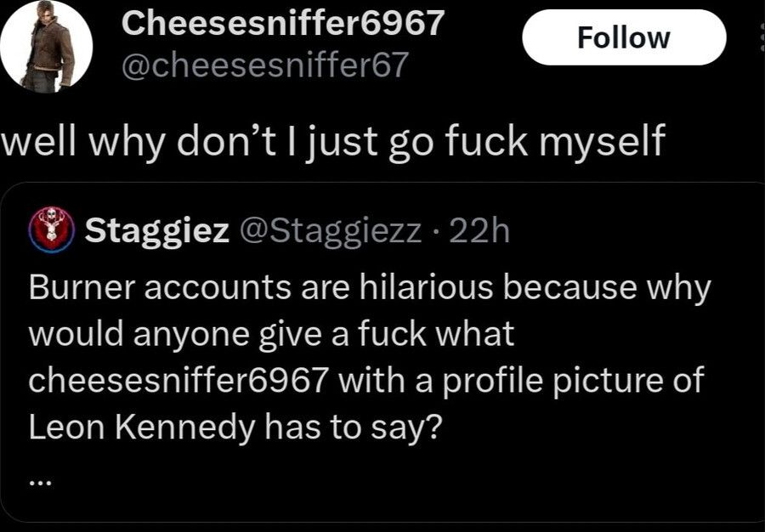This screenshot has width=765, height=532.
Task: Follow the Cheesesniffer6967 account
Action: pos(625,37)
